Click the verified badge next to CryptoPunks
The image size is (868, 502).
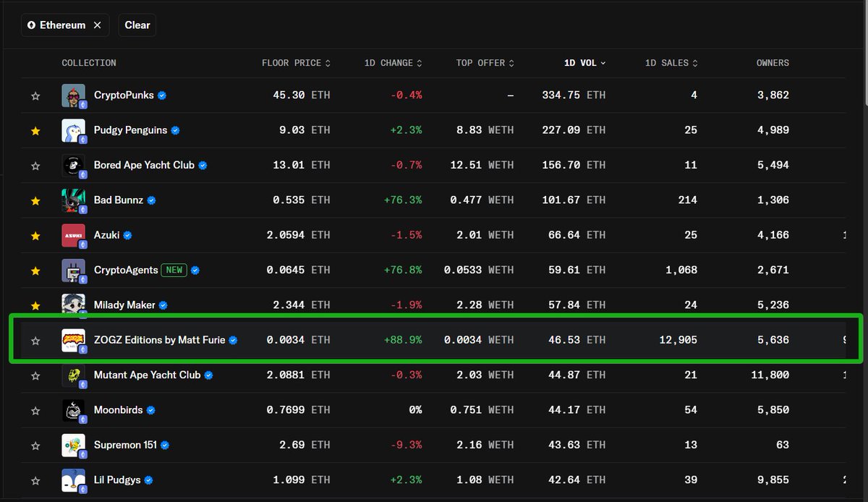(162, 95)
